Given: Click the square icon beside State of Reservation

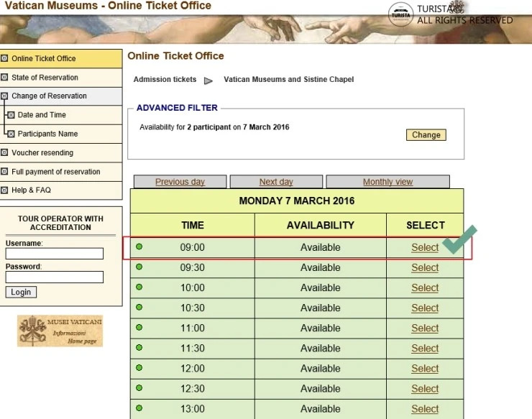Looking at the screenshot, I should [x=4, y=78].
